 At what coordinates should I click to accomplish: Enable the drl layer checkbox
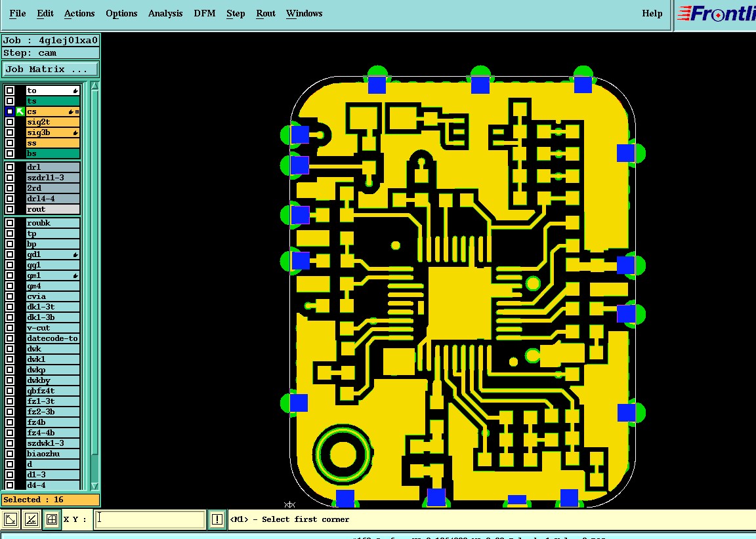[x=10, y=167]
